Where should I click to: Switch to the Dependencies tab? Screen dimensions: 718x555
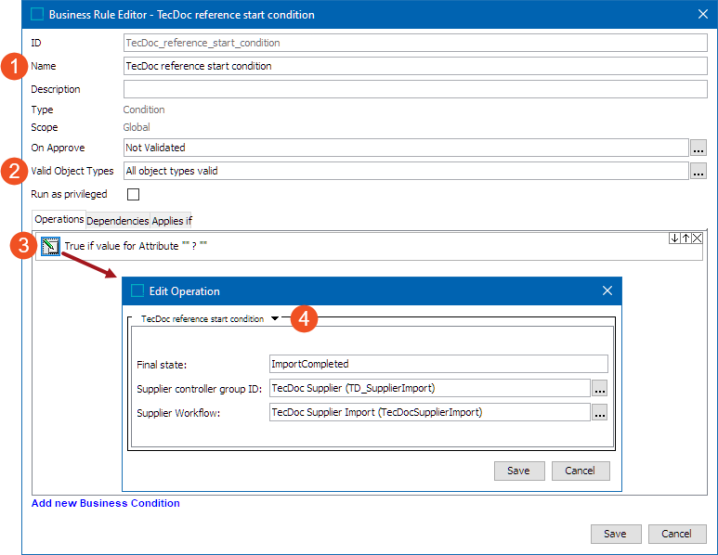click(x=118, y=221)
